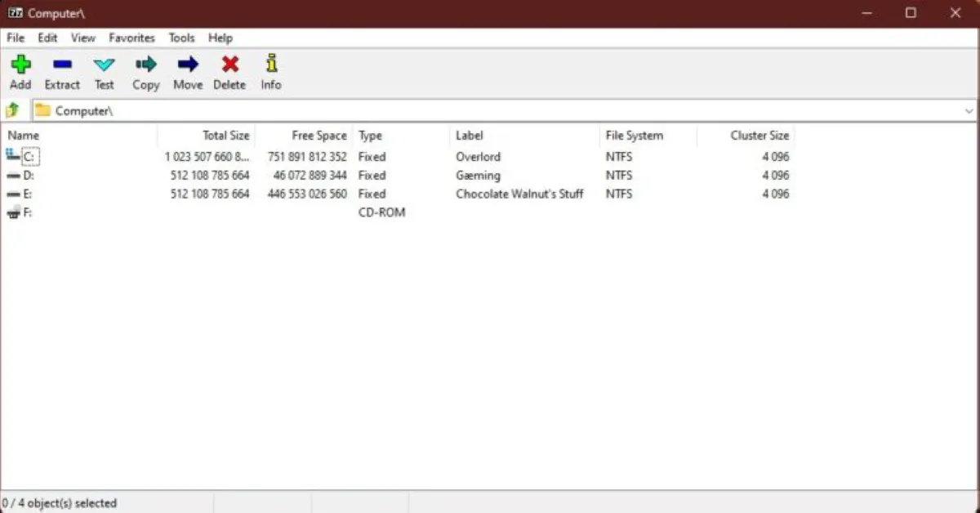Click free space value 751 891 812 352

(307, 156)
